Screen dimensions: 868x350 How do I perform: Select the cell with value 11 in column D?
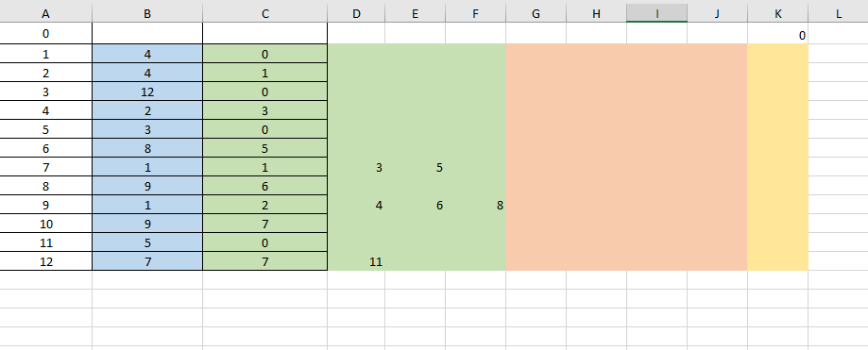356,261
